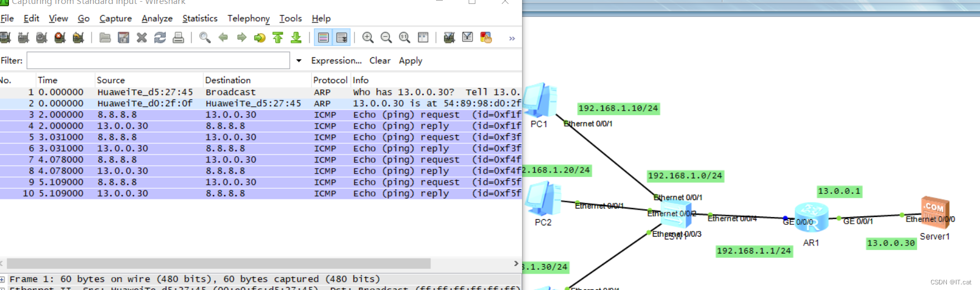Open the Telephony menu
The height and width of the screenshot is (290, 980).
tap(248, 19)
